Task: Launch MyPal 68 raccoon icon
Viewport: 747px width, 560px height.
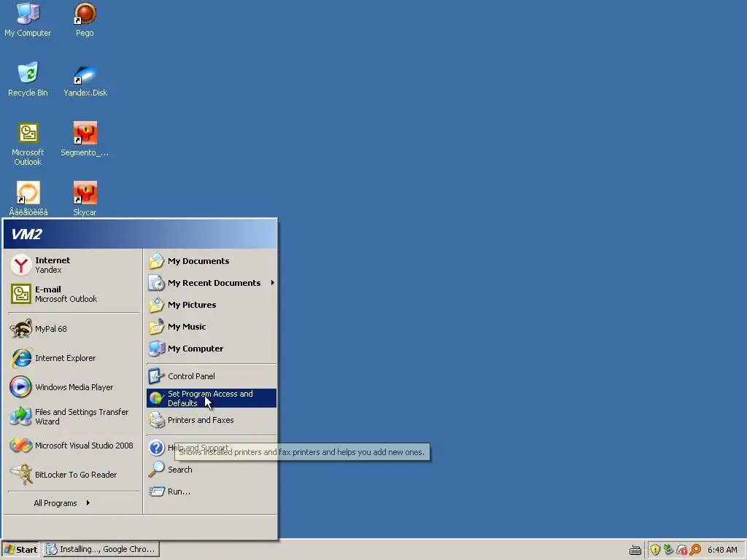Action: click(x=21, y=329)
